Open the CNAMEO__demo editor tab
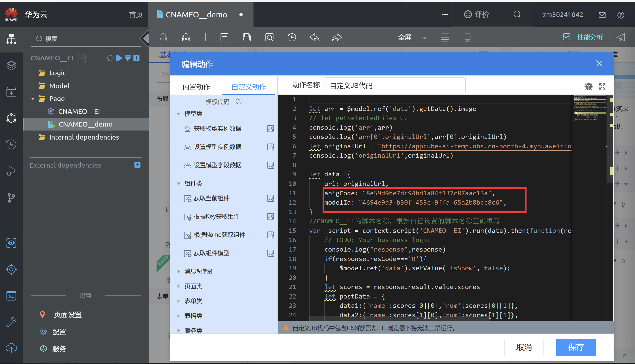The width and height of the screenshot is (635, 364). point(196,15)
